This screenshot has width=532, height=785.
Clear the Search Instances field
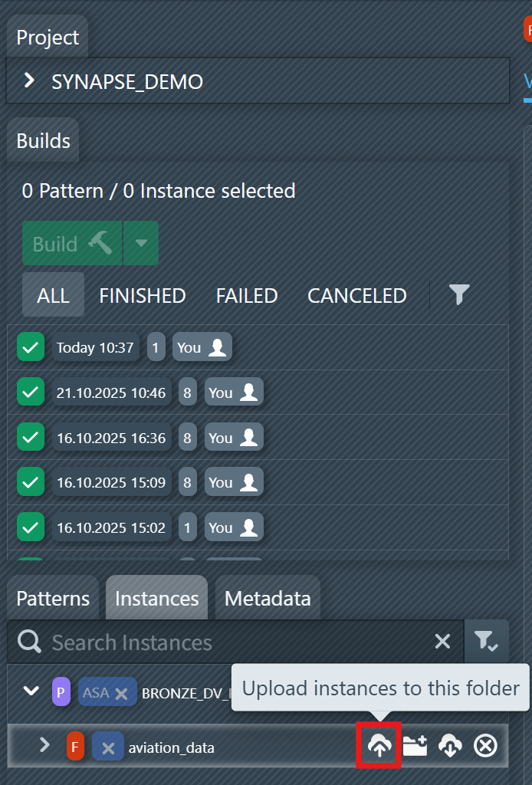(442, 642)
